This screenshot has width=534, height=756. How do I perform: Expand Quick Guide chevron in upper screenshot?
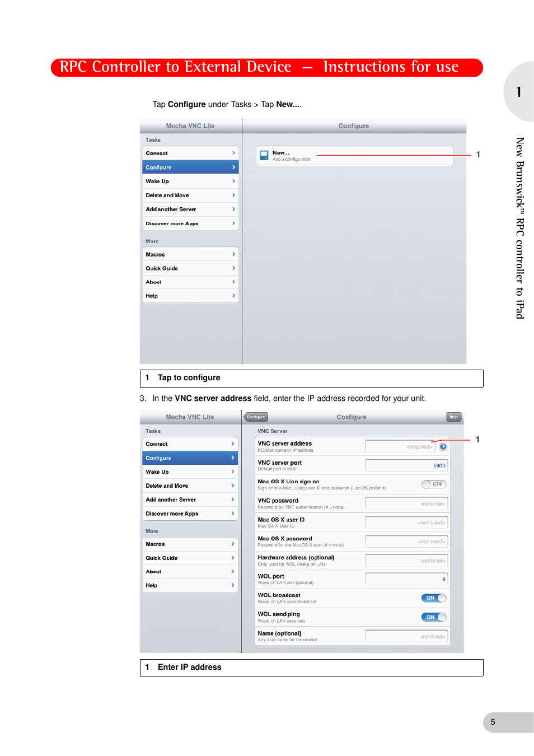(233, 268)
